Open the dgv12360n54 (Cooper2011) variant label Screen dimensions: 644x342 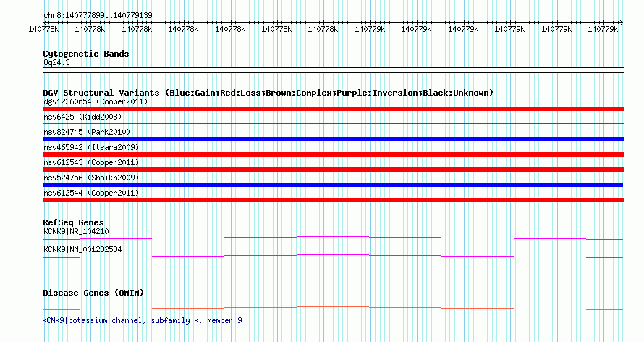(96, 101)
